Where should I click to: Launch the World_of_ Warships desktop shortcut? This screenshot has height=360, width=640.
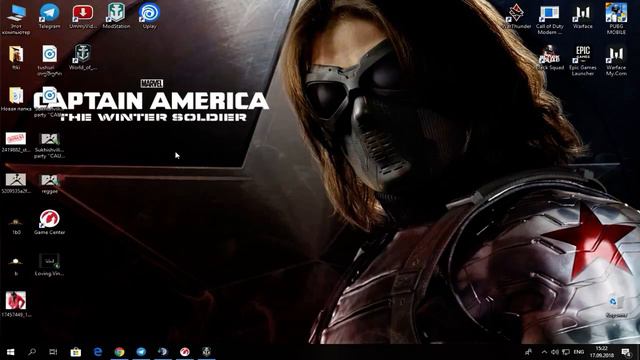click(x=83, y=57)
